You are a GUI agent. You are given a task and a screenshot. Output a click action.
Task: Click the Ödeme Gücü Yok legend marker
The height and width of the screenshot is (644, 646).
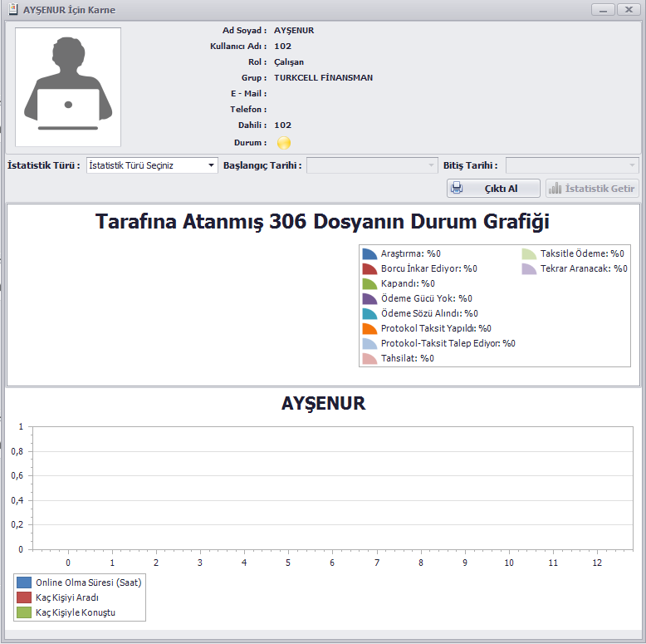point(369,298)
